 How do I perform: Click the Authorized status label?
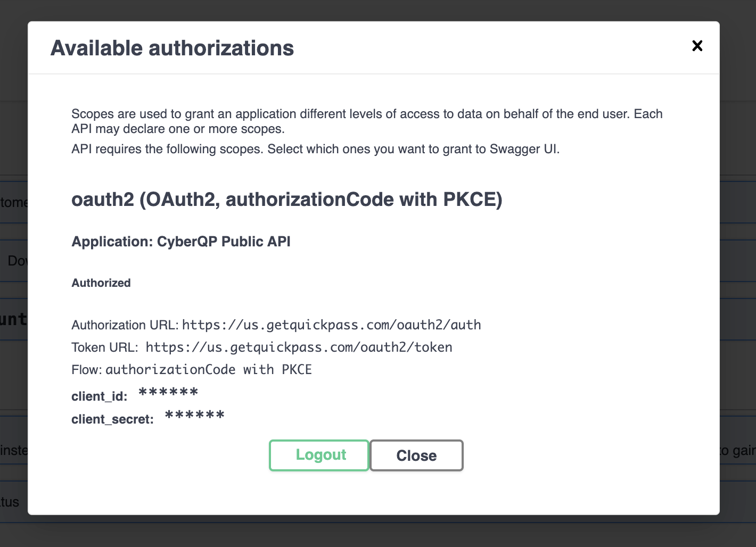coord(101,283)
